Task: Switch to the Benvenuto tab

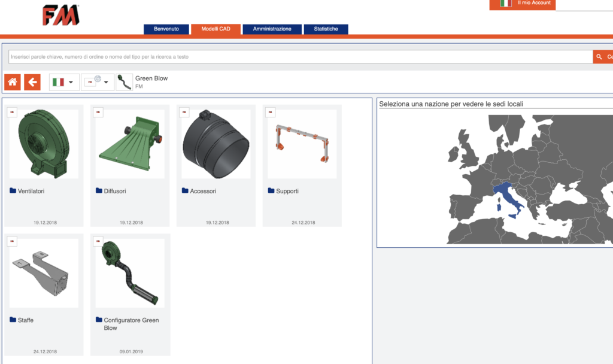Action: (x=166, y=29)
